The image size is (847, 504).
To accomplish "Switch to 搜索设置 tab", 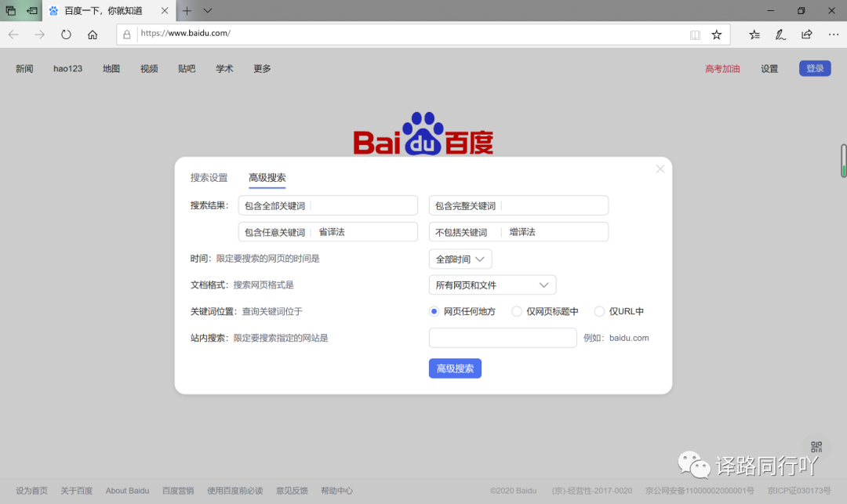I will (x=209, y=177).
